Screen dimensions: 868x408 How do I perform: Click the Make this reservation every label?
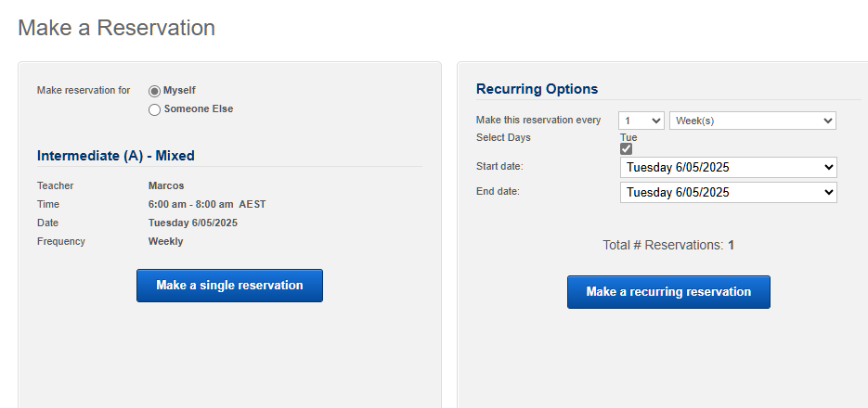tap(538, 120)
